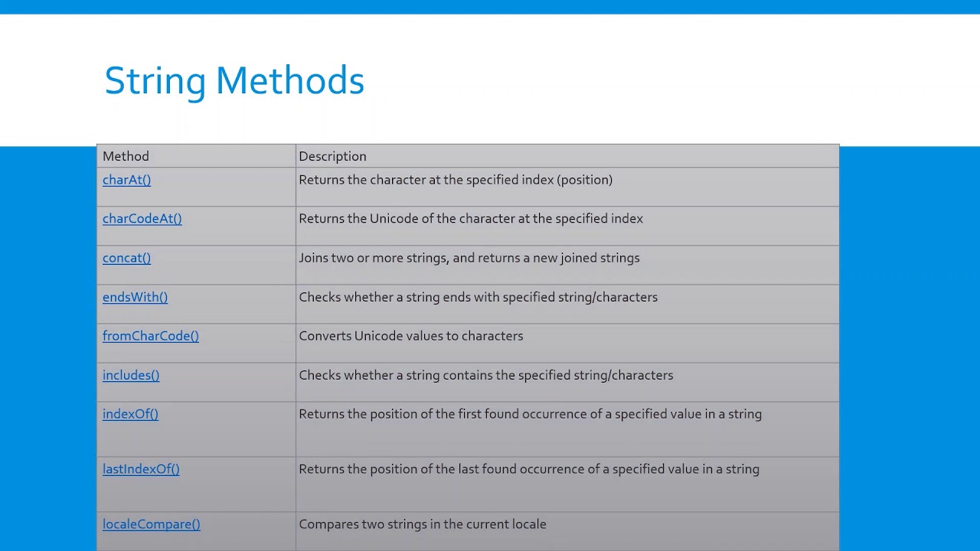
Task: Click the charAt() description text
Action: (x=456, y=180)
